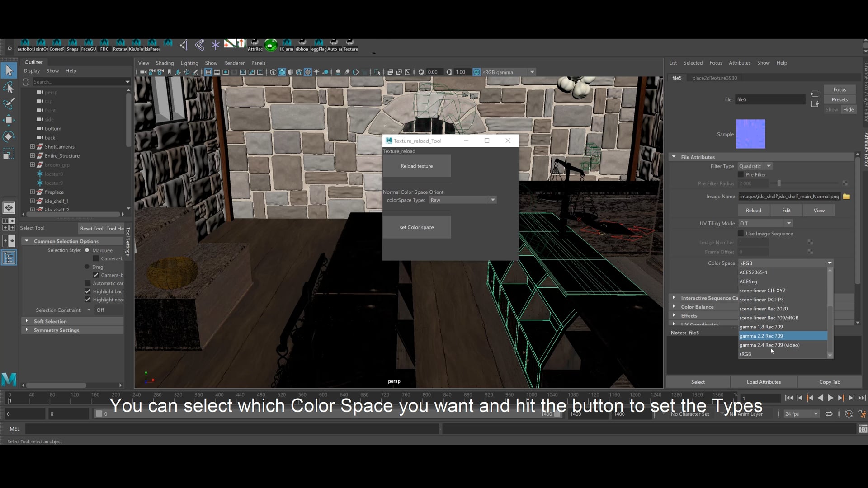Click the AttrRec shelf icon
868x488 pixels.
tap(255, 45)
